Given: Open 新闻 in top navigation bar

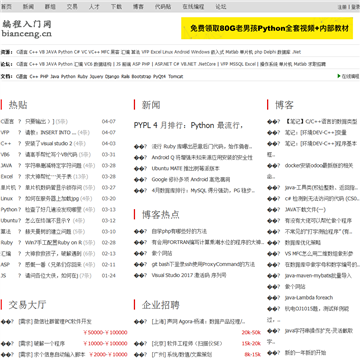Looking at the screenshot, I should point(28,6).
